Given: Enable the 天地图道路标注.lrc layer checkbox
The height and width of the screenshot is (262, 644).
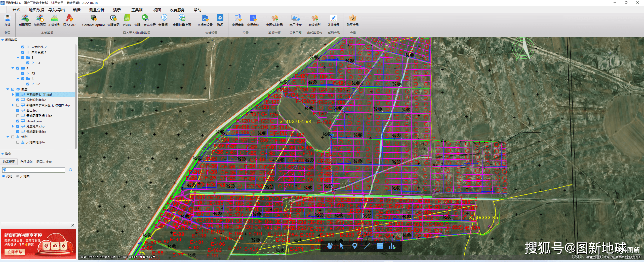Looking at the screenshot, I should pos(18,116).
